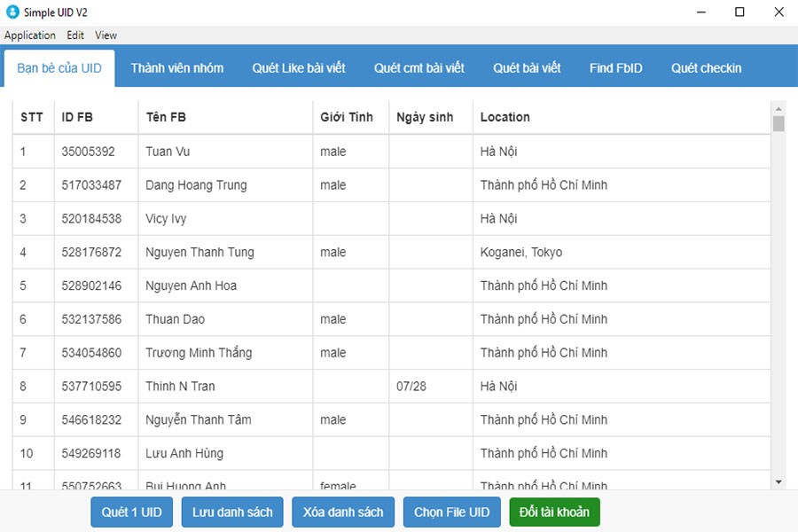The width and height of the screenshot is (798, 532).
Task: Open the Edit menu
Action: [x=74, y=35]
